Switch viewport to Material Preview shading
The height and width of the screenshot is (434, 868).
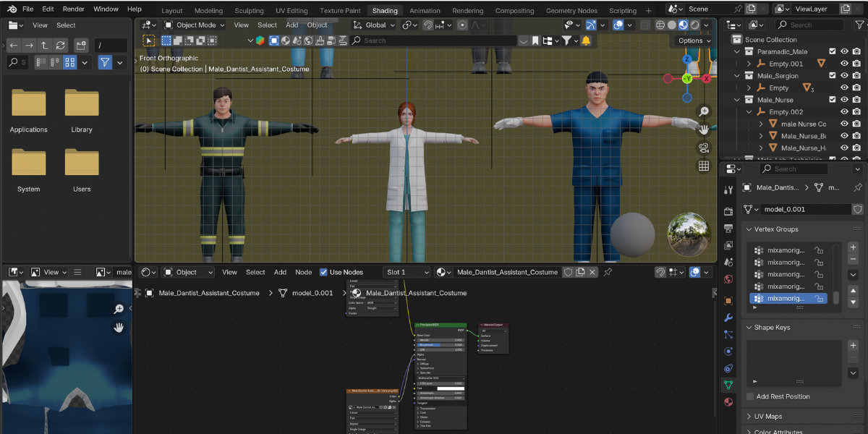pyautogui.click(x=683, y=24)
